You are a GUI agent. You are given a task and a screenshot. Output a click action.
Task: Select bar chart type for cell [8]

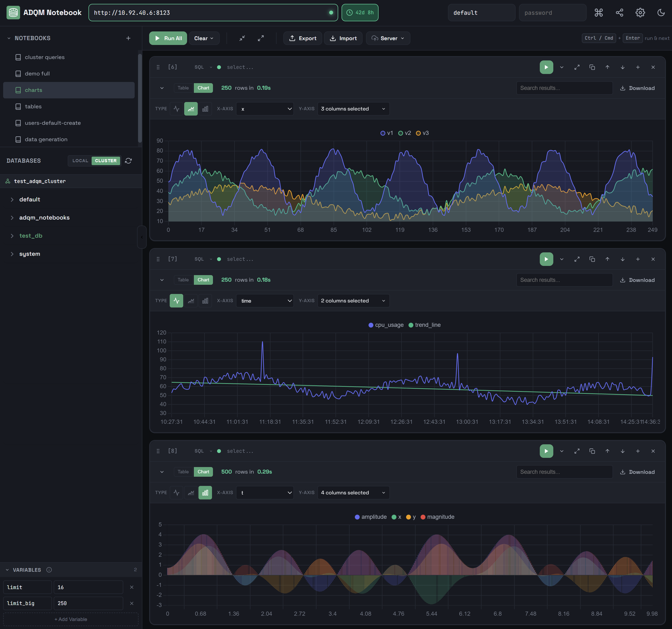click(x=205, y=492)
